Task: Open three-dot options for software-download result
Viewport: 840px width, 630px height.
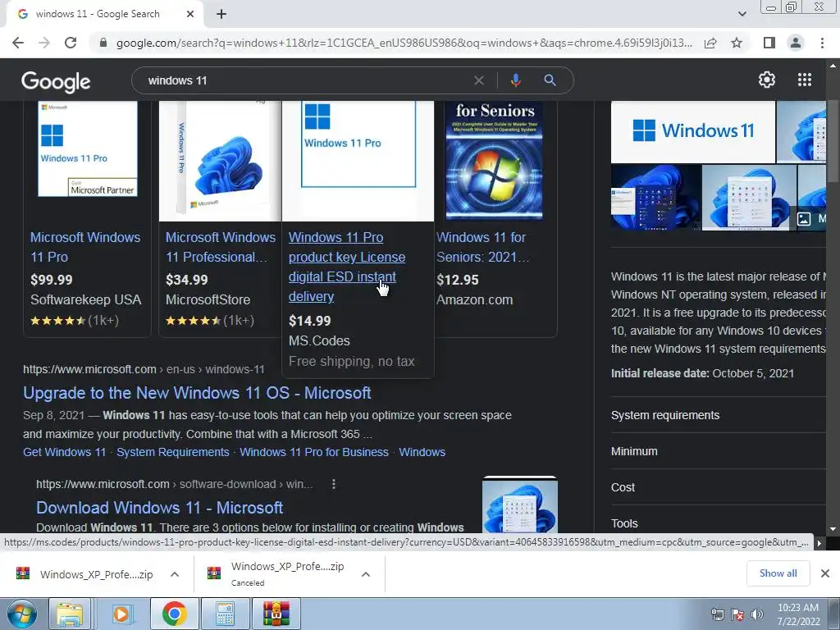Action: [x=333, y=484]
